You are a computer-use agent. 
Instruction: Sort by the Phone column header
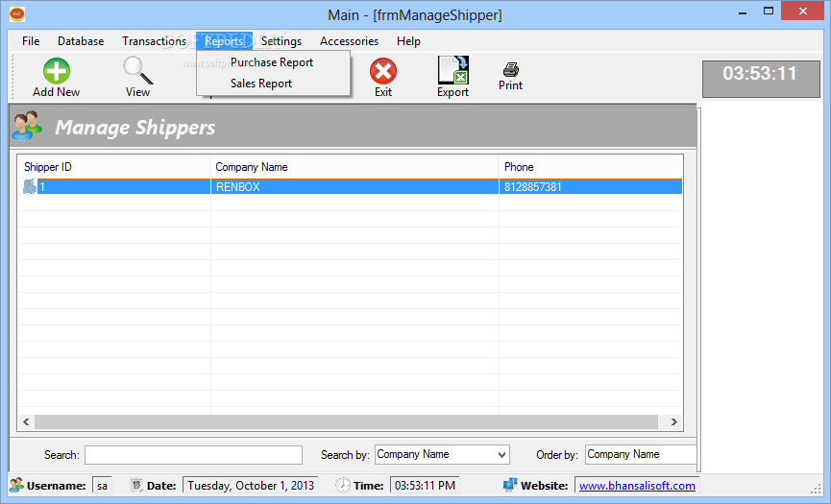pos(591,167)
